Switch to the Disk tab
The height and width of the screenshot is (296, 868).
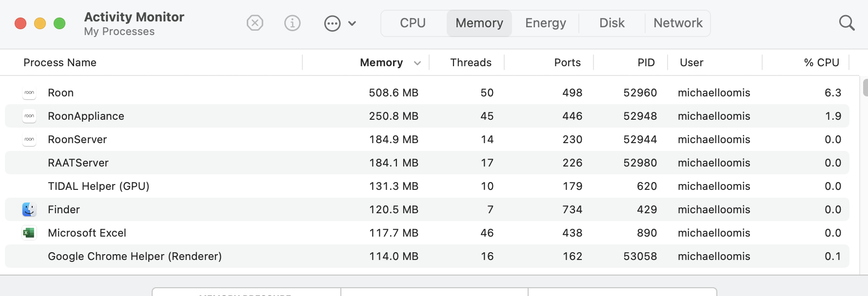coord(612,23)
